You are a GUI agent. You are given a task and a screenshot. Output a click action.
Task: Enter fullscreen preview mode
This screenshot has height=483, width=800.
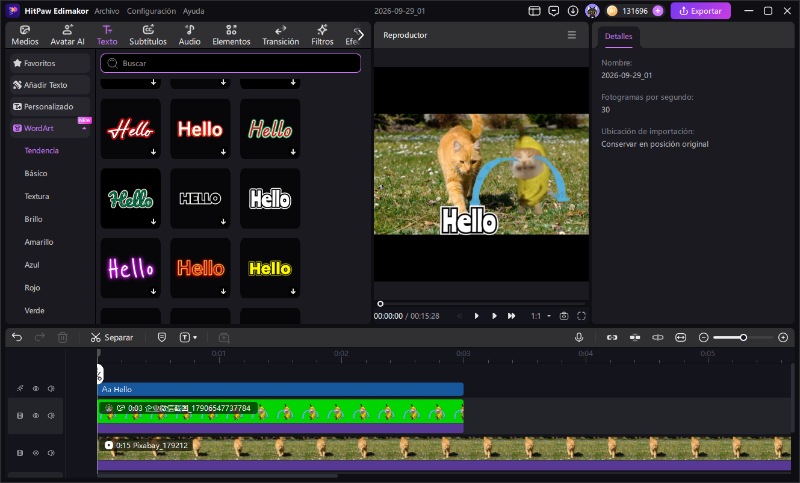pyautogui.click(x=581, y=316)
